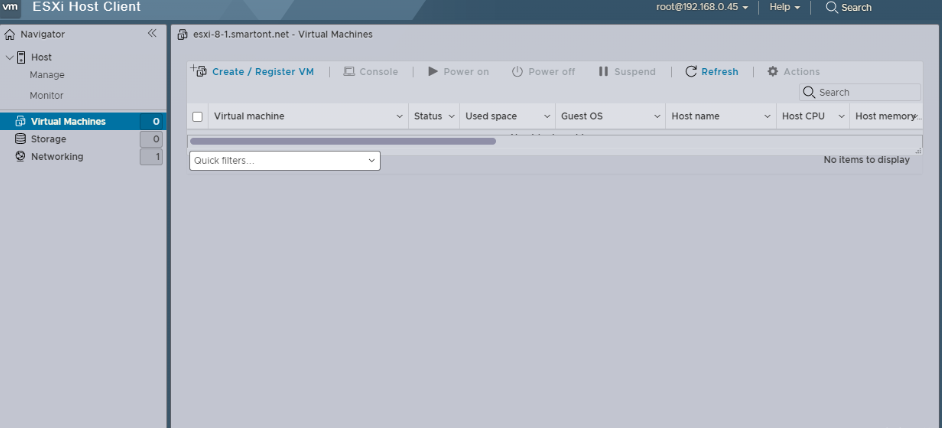Viewport: 942px width, 428px height.
Task: Click the ESXi Host Client title
Action: pos(87,7)
